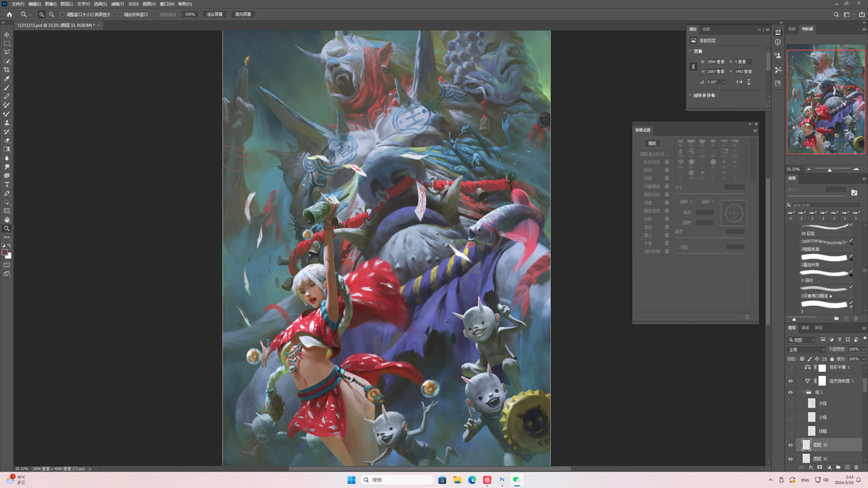Click the Home icon in options bar
This screenshot has height=488, width=868.
(10, 15)
